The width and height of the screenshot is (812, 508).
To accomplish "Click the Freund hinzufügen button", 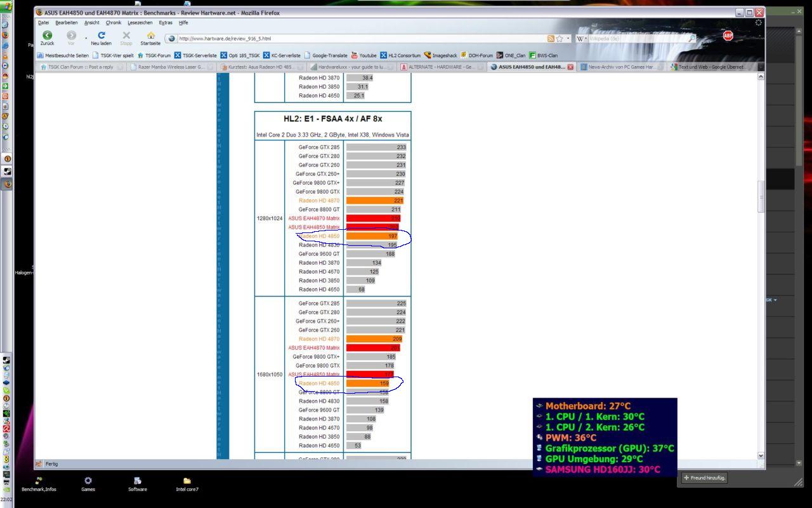I will (704, 478).
